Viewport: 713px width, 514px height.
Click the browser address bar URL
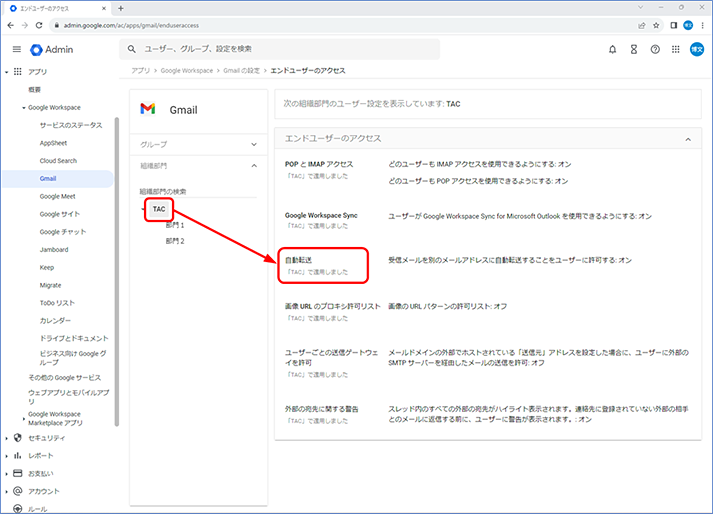131,25
